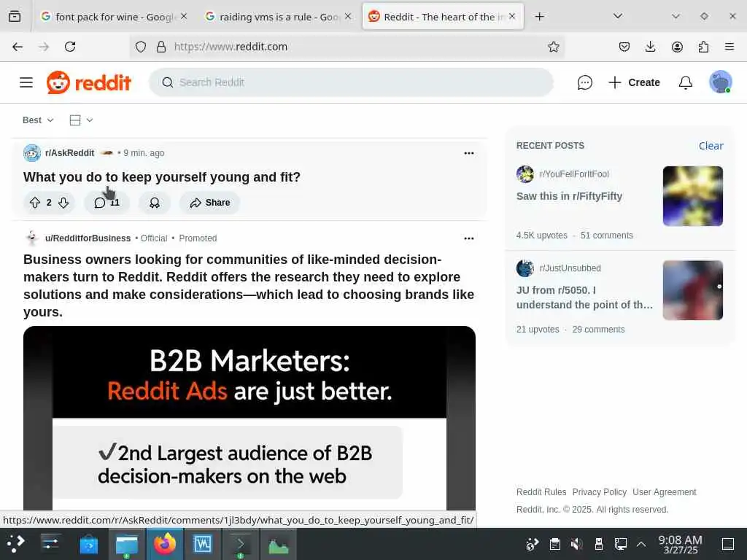The image size is (747, 560).
Task: Bookmark this page with the star
Action: 553,47
